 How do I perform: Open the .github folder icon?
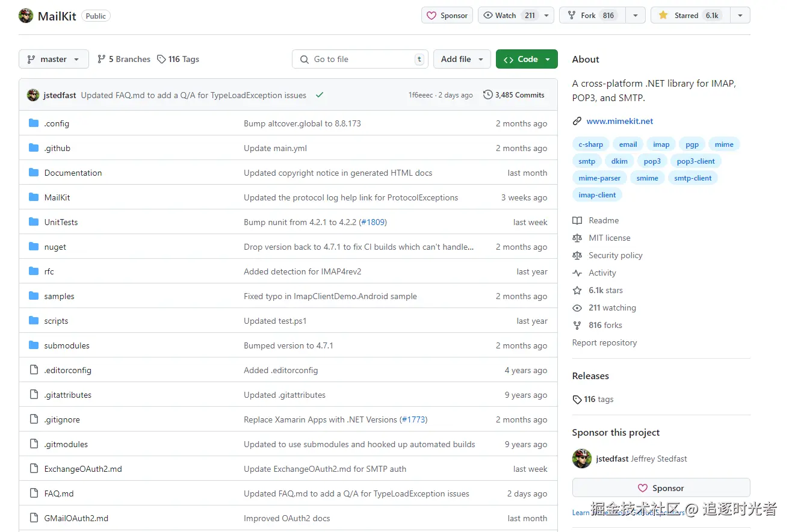pos(34,148)
